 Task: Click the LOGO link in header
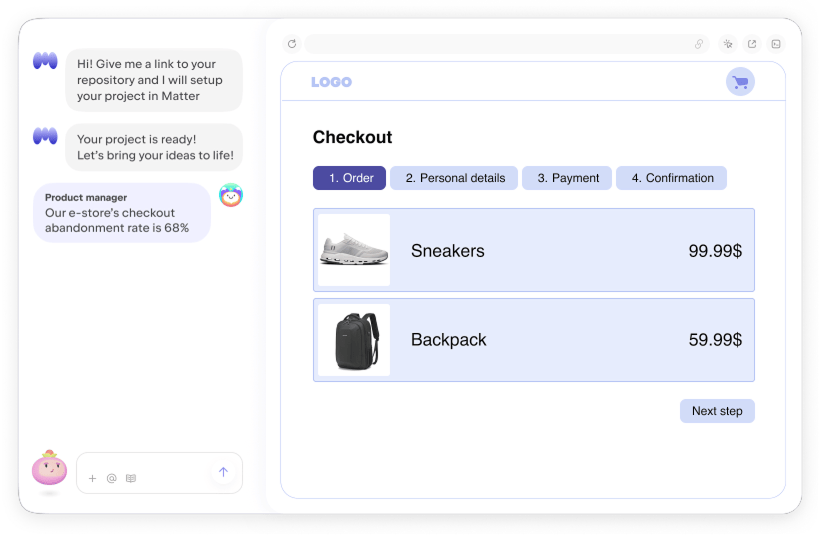331,82
